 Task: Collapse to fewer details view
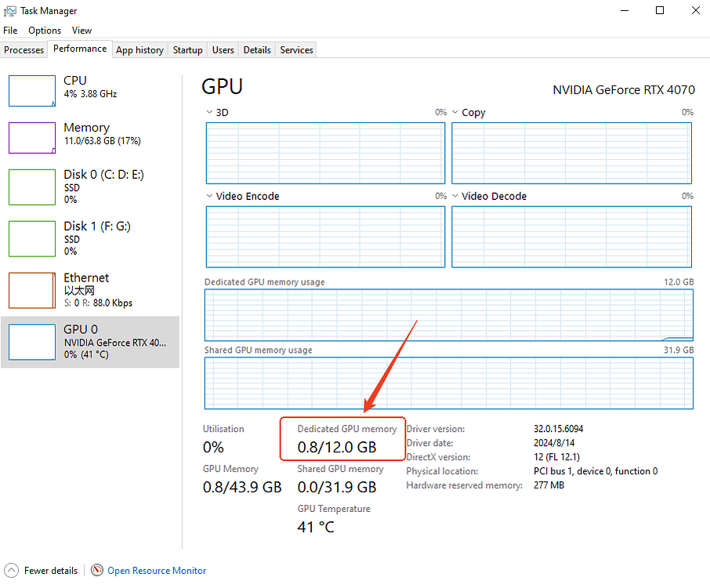click(41, 571)
